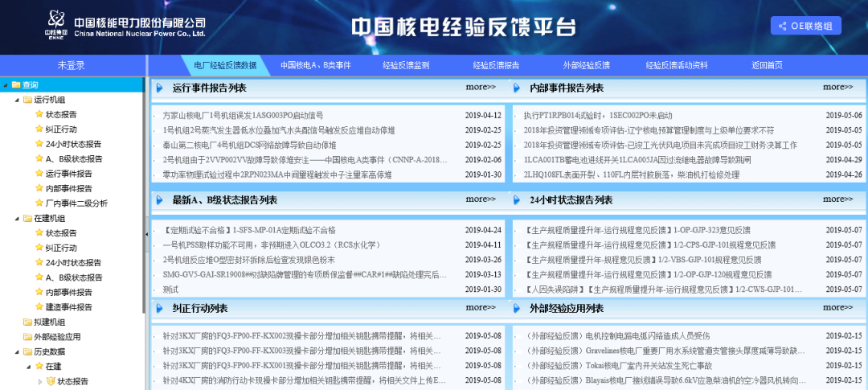
Task: Click the folder icon of 查询
Action: (x=15, y=84)
